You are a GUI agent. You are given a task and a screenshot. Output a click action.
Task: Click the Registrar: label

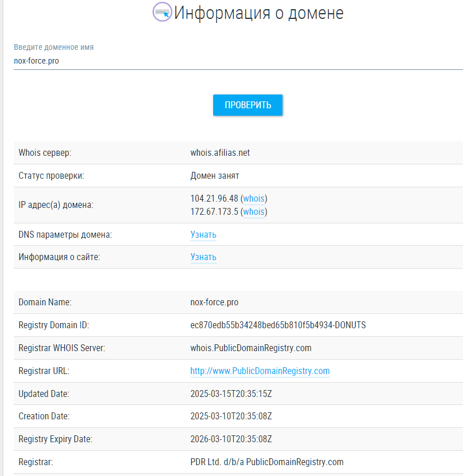pyautogui.click(x=36, y=462)
